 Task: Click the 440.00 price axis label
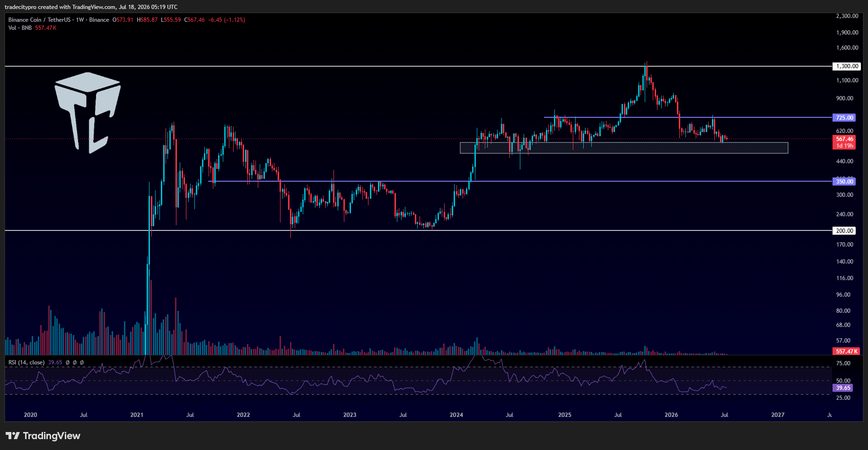(x=845, y=161)
